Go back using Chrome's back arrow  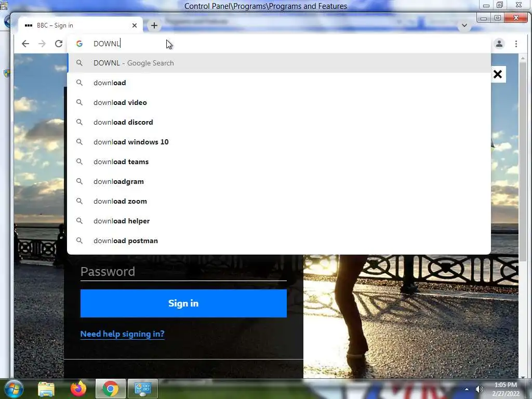tap(25, 44)
